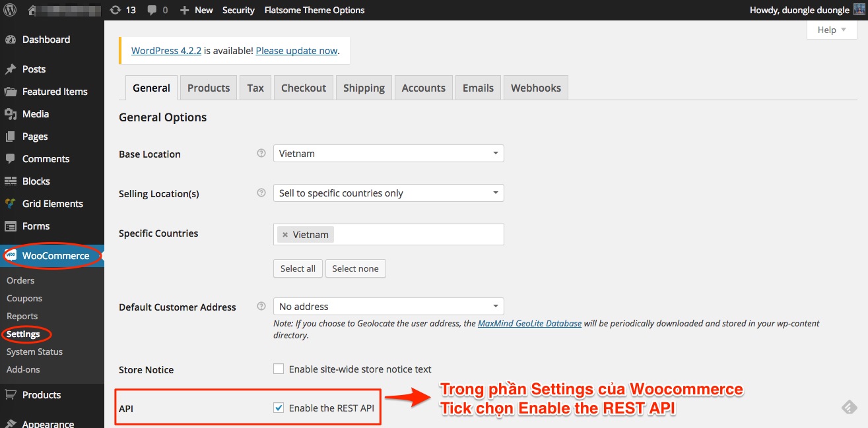Click the plus New content icon
This screenshot has height=428, width=868.
click(184, 10)
